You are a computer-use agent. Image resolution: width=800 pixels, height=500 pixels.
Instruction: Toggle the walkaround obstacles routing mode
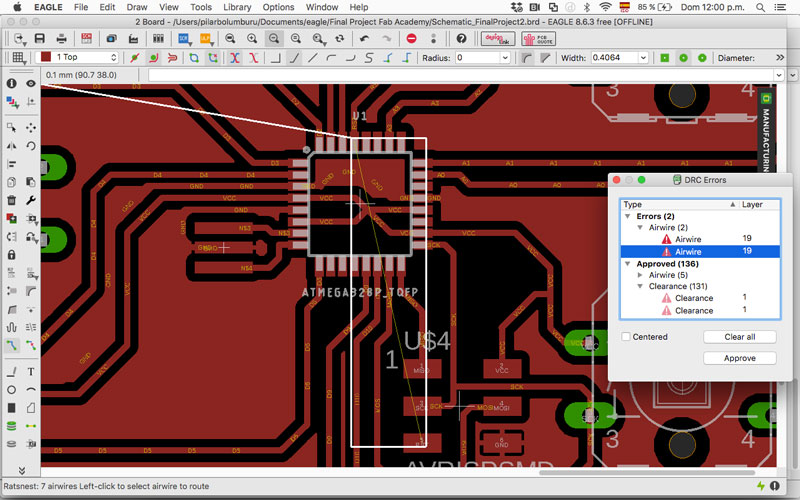click(153, 58)
